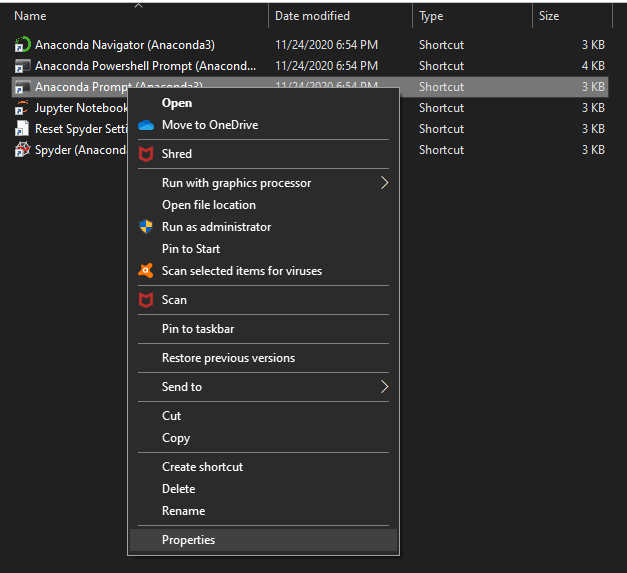Click the Reset Spyder Settings file icon
This screenshot has height=573, width=627.
point(22,129)
